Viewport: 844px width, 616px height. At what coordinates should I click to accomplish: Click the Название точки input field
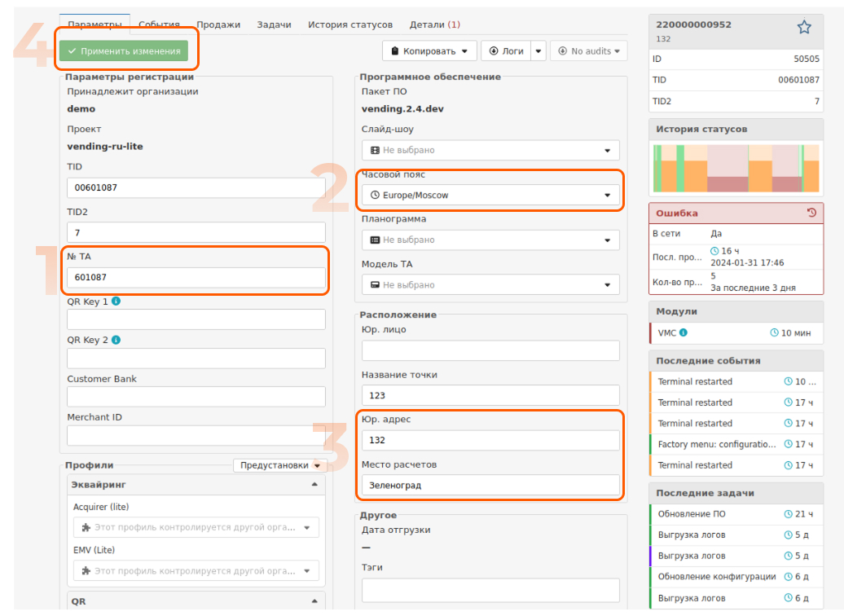tap(490, 395)
